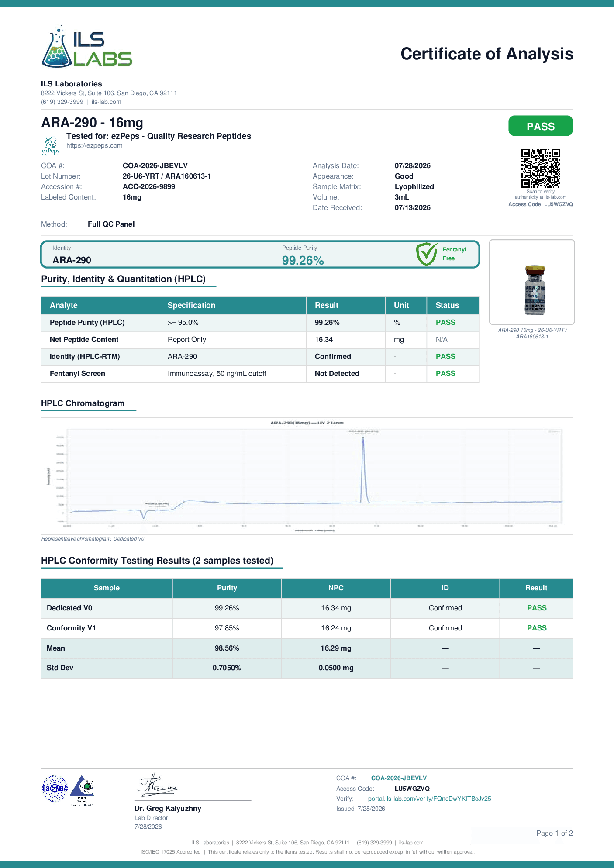
Task: Click the '97.85%' purity cell
Action: coord(227,628)
